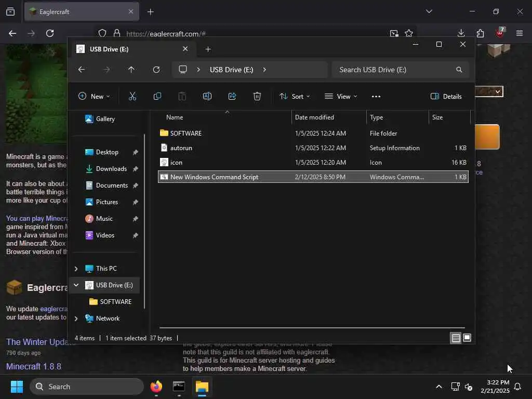Image resolution: width=532 pixels, height=399 pixels.
Task: Open the New dropdown menu
Action: click(94, 96)
